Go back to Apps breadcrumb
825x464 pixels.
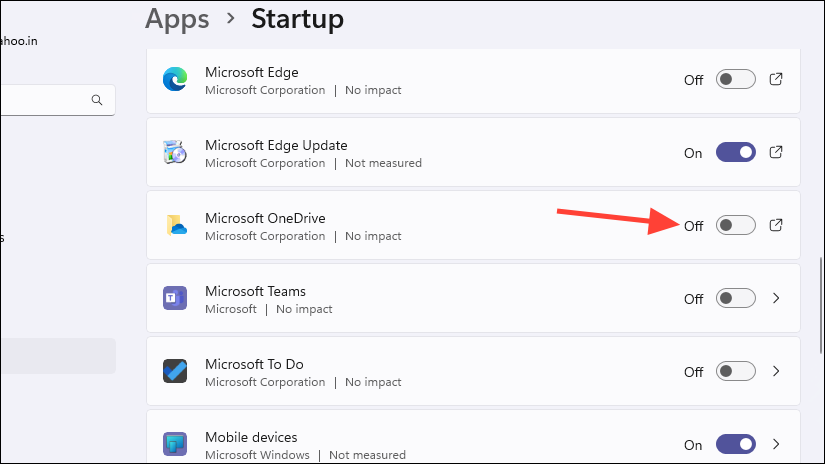click(x=177, y=18)
